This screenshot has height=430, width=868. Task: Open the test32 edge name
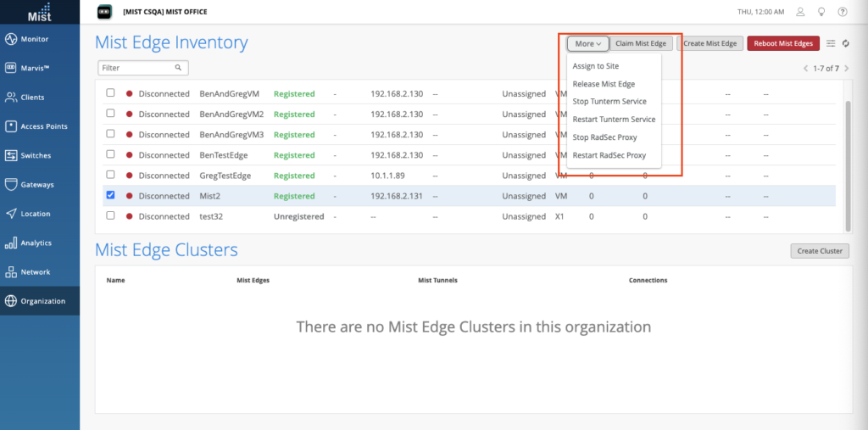(211, 216)
